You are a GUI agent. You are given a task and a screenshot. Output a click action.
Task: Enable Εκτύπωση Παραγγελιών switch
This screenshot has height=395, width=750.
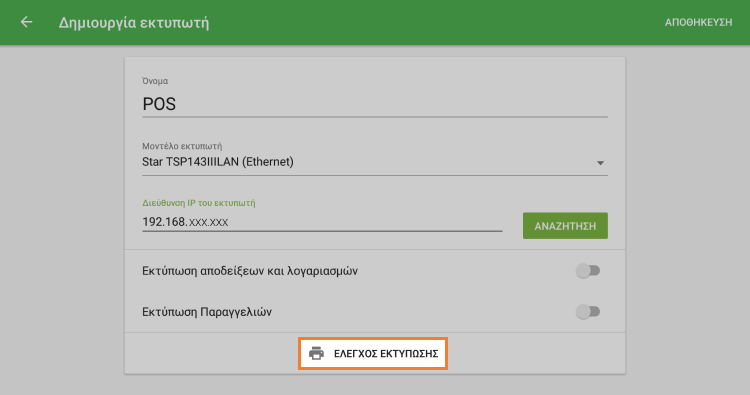[x=588, y=312]
